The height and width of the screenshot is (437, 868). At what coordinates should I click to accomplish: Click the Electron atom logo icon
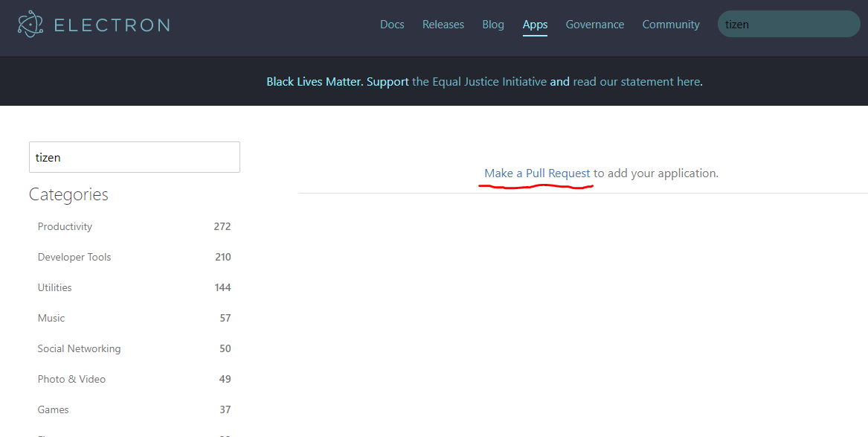pyautogui.click(x=30, y=25)
